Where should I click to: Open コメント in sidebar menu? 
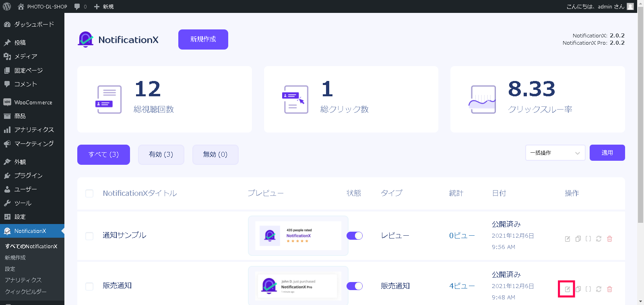tap(32, 84)
